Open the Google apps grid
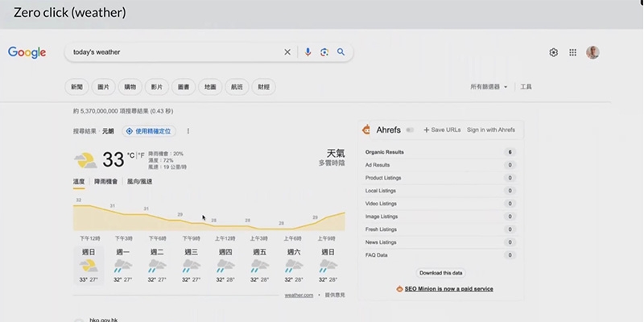This screenshot has width=644, height=322. pos(572,52)
